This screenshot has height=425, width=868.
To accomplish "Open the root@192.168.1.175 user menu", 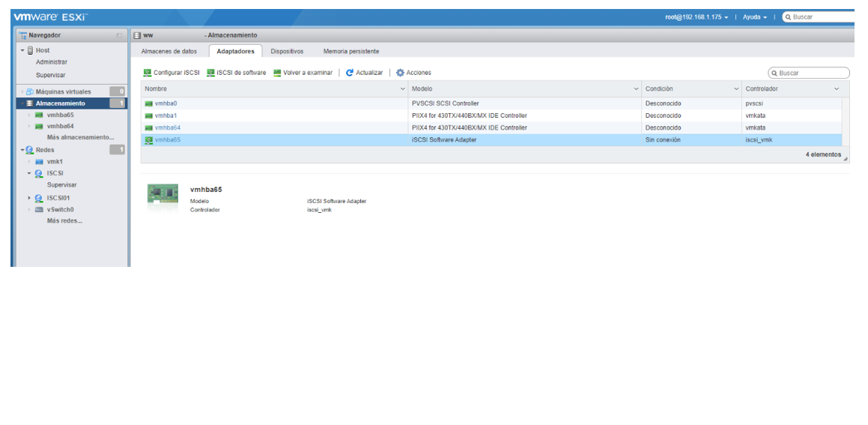I will (696, 17).
